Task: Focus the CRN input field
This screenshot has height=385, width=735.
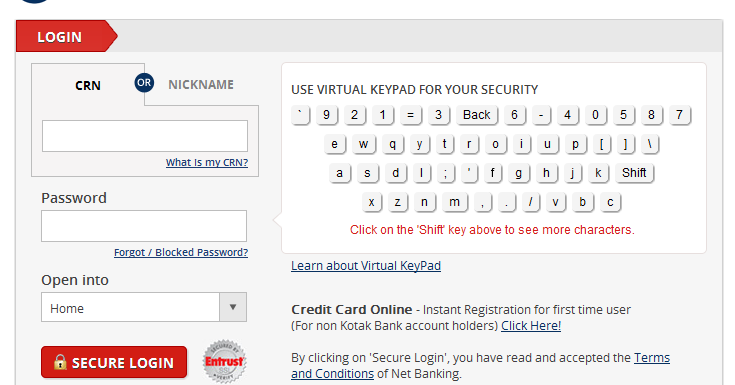Action: click(x=145, y=136)
